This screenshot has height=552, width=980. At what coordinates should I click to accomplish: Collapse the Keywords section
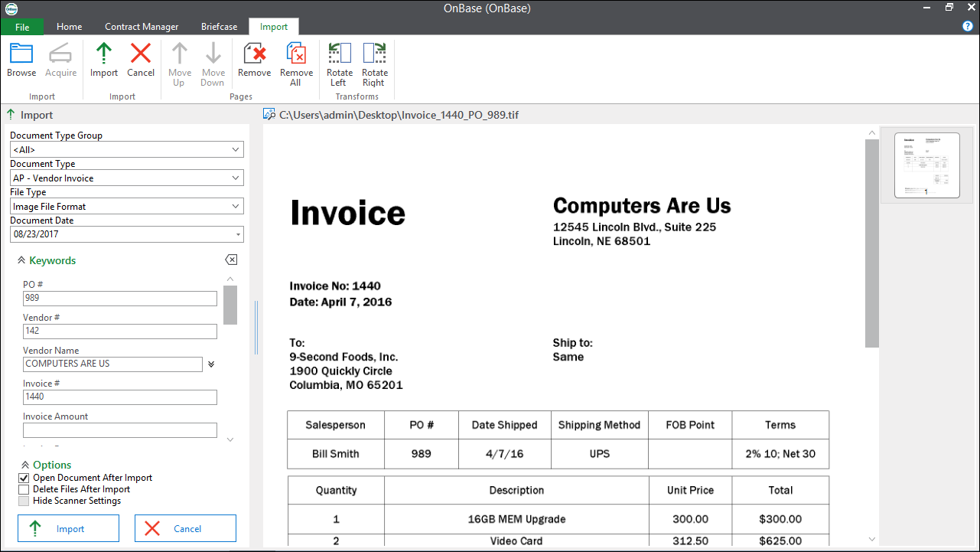click(21, 260)
